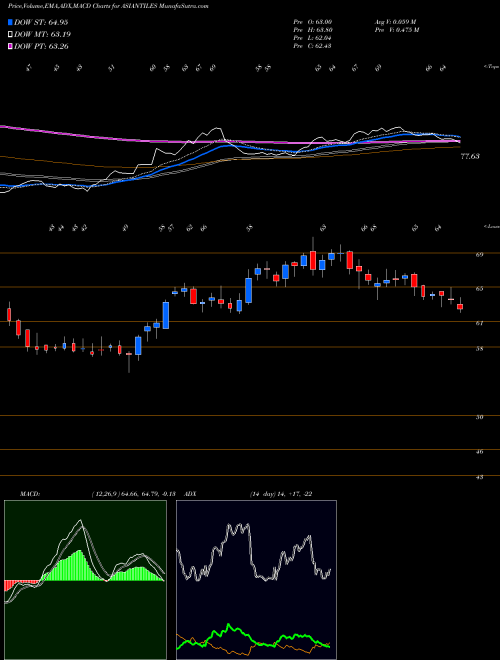Select the 'DOW ST: 64.93' legend label
The height and width of the screenshot is (660, 500).
coord(41,22)
